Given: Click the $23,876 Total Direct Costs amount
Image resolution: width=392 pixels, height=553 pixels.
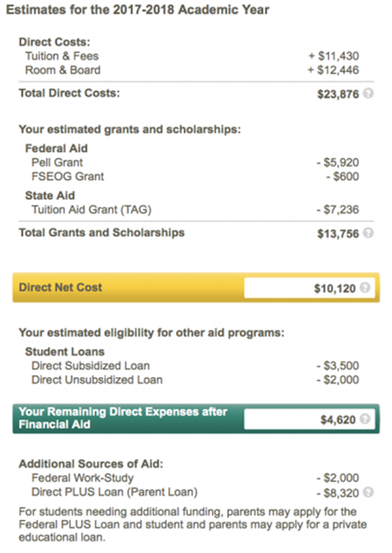Looking at the screenshot, I should tap(338, 95).
